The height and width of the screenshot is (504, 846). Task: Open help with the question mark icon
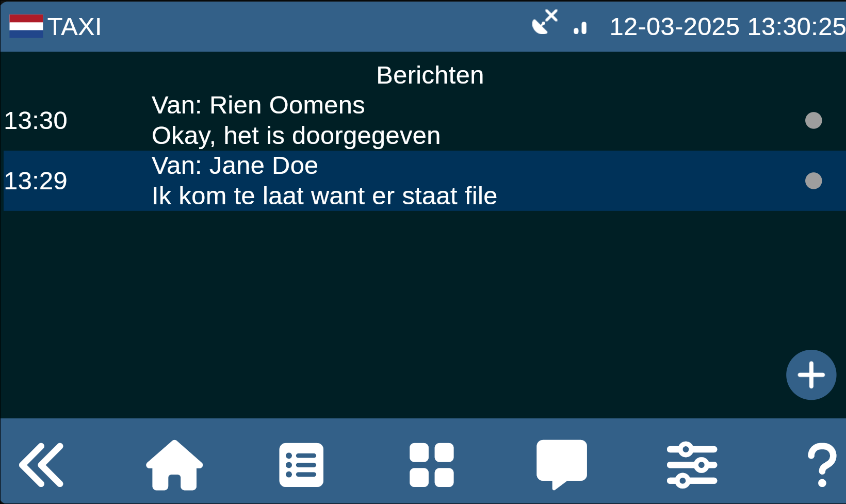pos(822,465)
